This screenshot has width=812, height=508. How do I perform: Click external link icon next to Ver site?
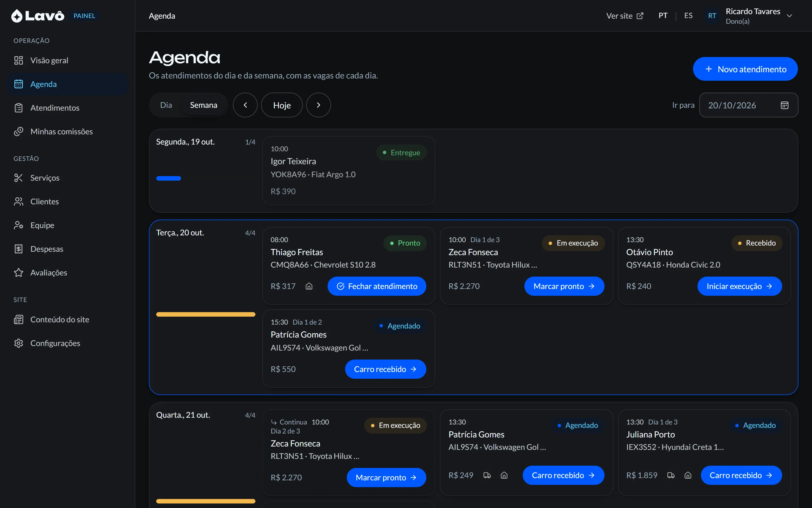pyautogui.click(x=640, y=16)
